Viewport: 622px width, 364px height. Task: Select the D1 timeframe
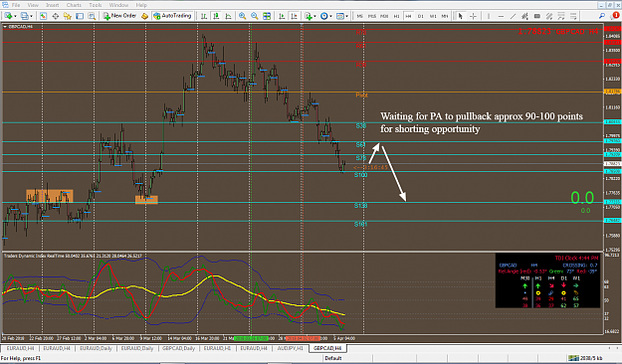(x=421, y=16)
